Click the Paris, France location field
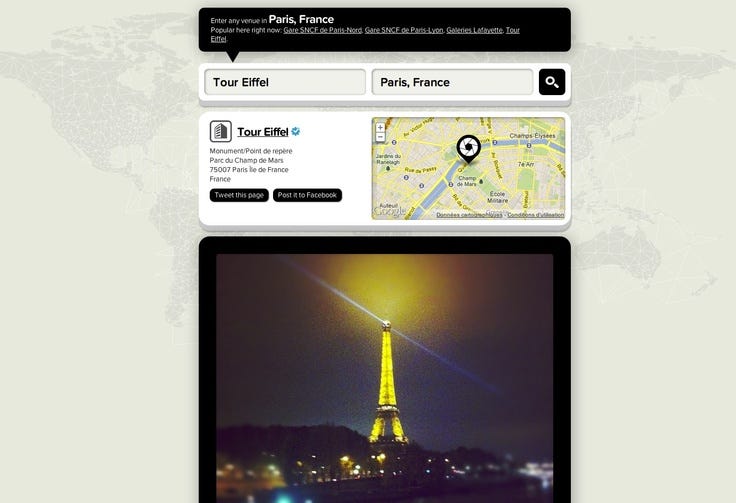Image resolution: width=736 pixels, height=503 pixels. [x=452, y=82]
